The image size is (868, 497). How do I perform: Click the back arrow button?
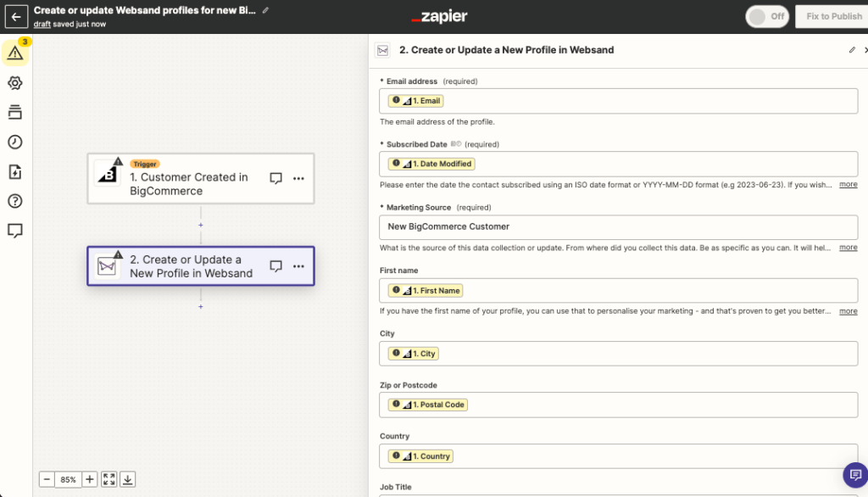pos(16,17)
